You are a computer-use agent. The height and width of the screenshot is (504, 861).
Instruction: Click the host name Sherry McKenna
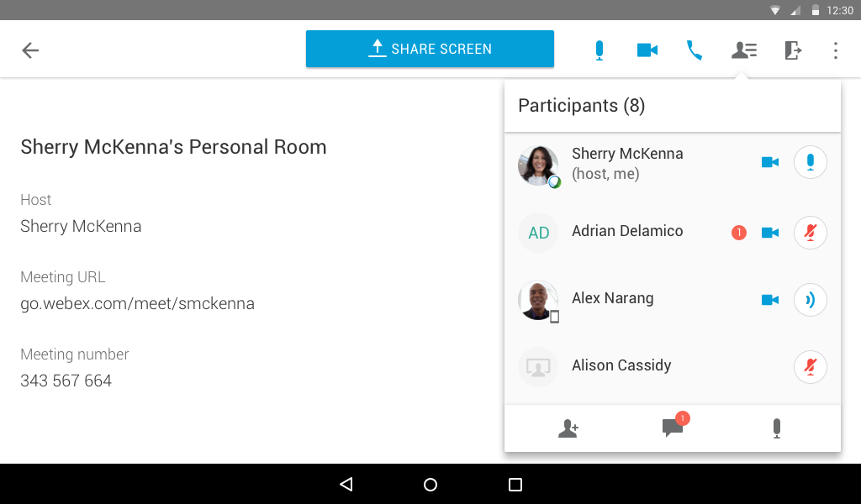pyautogui.click(x=81, y=226)
